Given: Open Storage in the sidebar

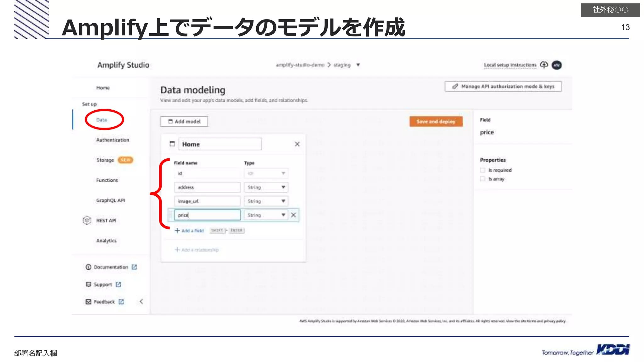Looking at the screenshot, I should pyautogui.click(x=105, y=160).
